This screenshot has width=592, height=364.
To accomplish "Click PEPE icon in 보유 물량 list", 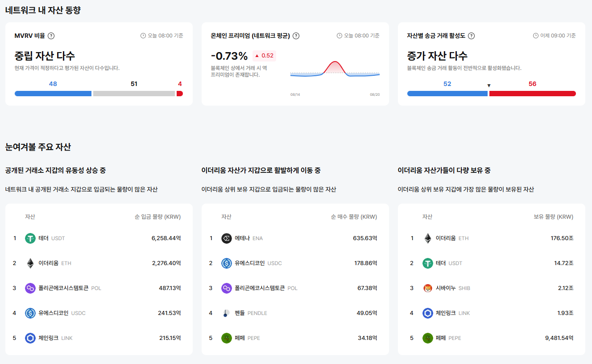I will coord(428,338).
